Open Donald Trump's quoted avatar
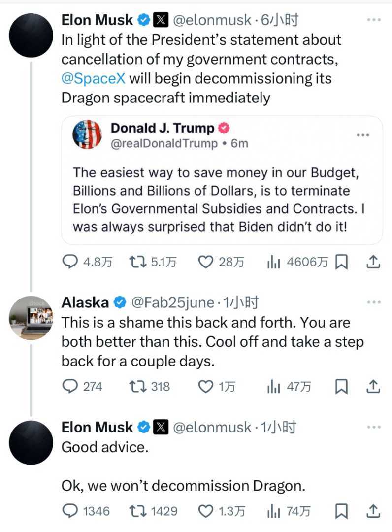This screenshot has width=392, height=532. coord(87,134)
